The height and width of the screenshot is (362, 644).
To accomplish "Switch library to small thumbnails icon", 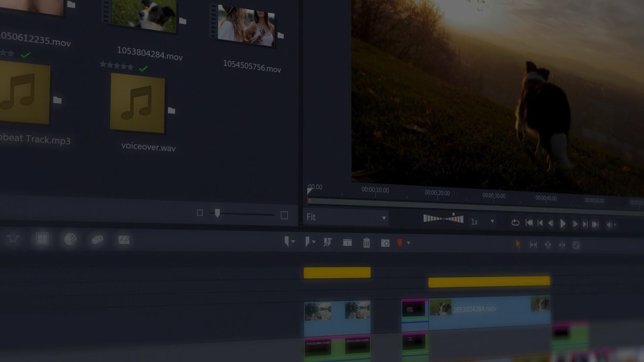I will 200,213.
